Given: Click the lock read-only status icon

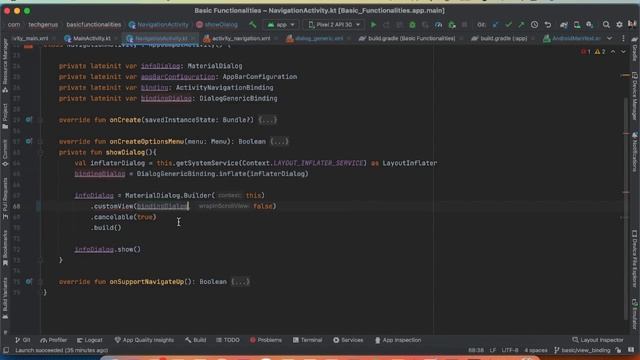Looking at the screenshot, I should coord(618,350).
